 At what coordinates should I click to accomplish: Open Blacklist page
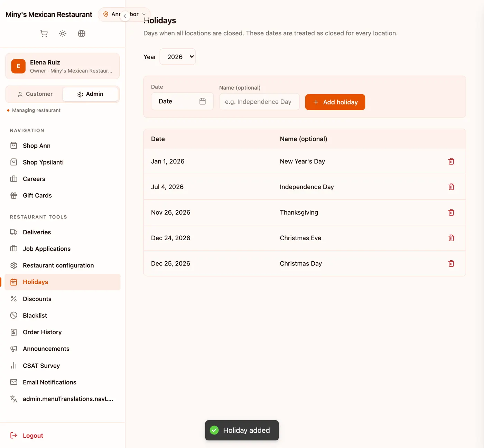[63, 316]
